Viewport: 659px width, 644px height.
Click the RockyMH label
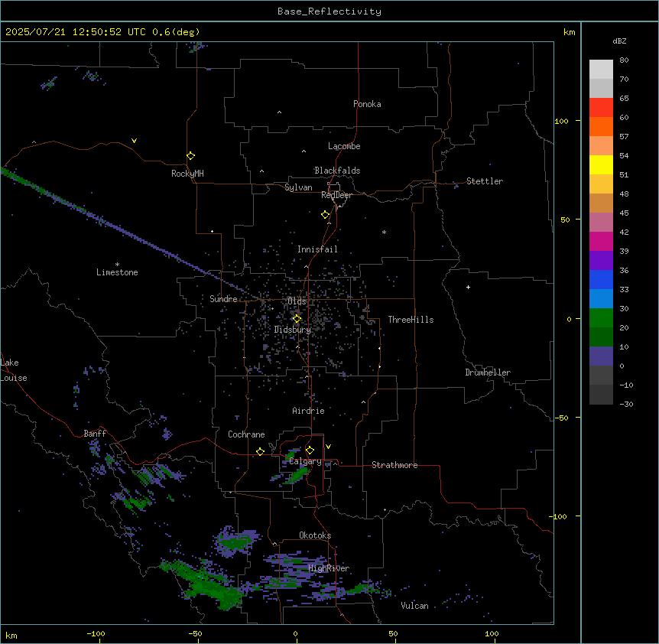click(187, 174)
